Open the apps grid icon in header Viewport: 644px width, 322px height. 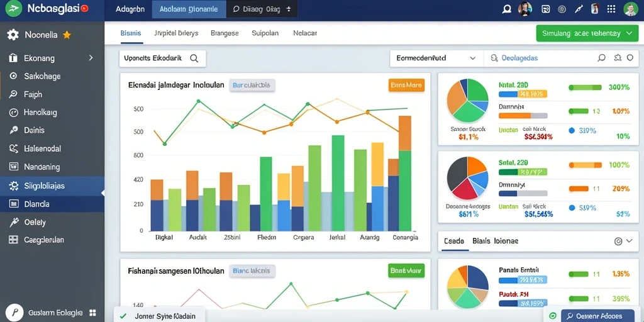[611, 9]
